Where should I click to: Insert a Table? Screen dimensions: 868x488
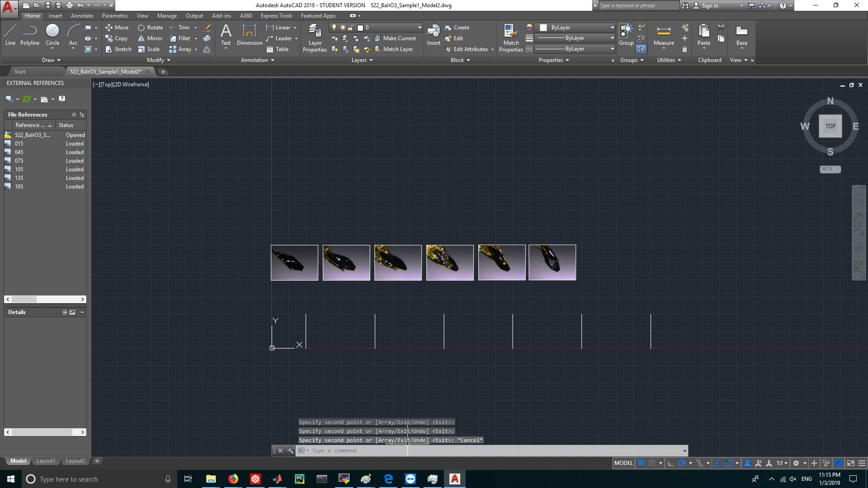point(278,49)
